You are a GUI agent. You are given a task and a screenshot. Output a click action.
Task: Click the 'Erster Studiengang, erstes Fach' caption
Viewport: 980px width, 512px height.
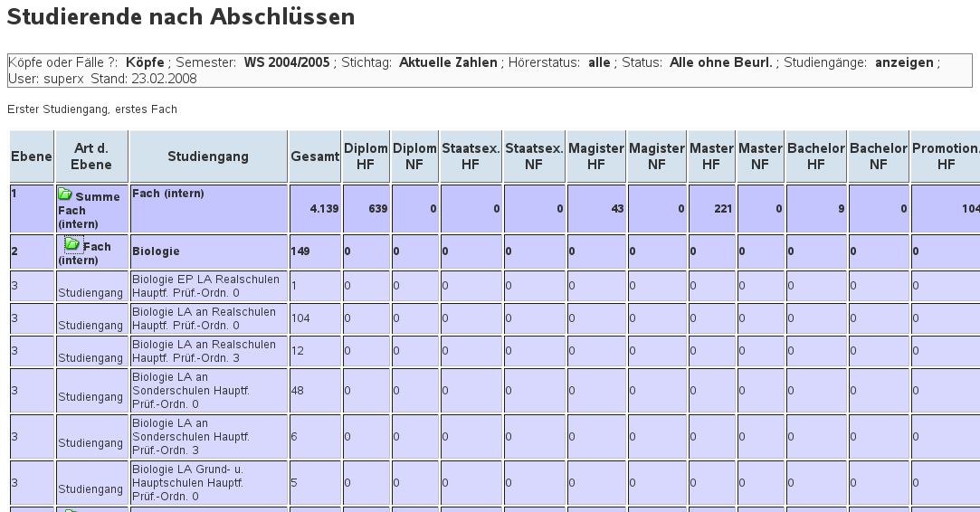[x=92, y=109]
